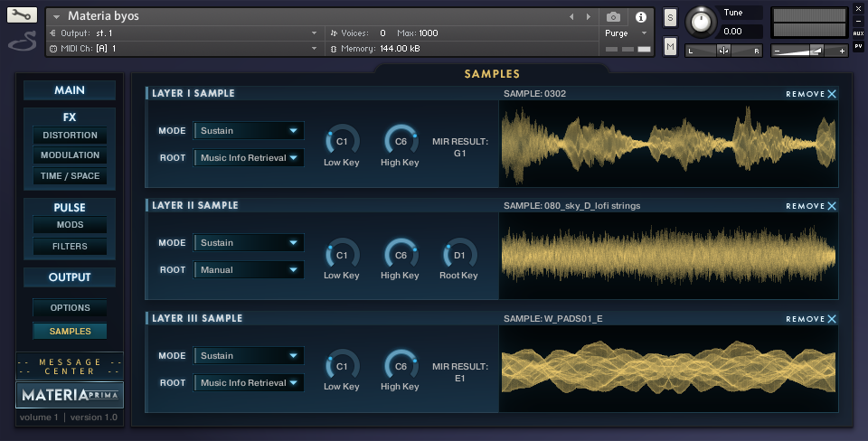
Task: Click the Layer I waveform display
Action: click(669, 144)
